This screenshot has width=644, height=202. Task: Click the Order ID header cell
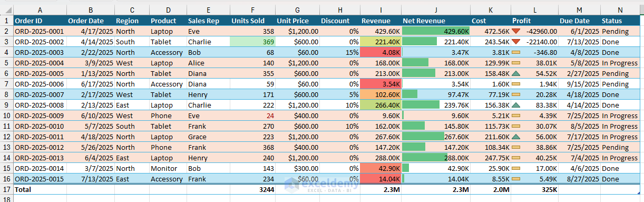[x=40, y=21]
